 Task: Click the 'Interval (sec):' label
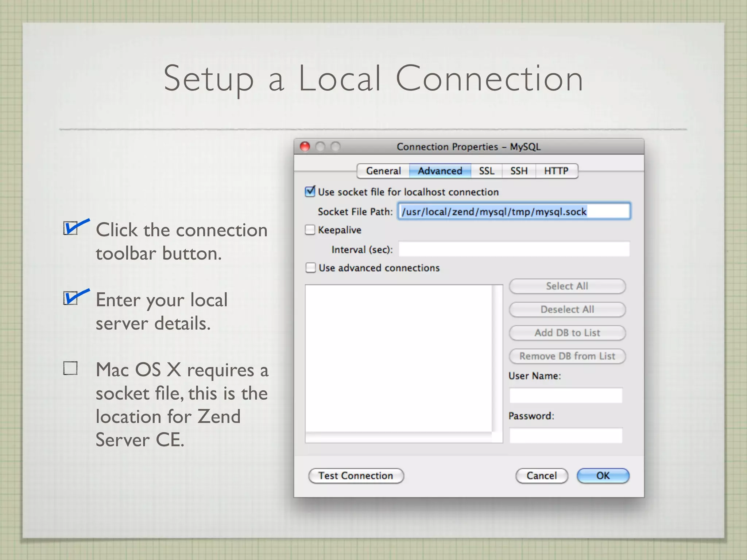click(x=362, y=249)
